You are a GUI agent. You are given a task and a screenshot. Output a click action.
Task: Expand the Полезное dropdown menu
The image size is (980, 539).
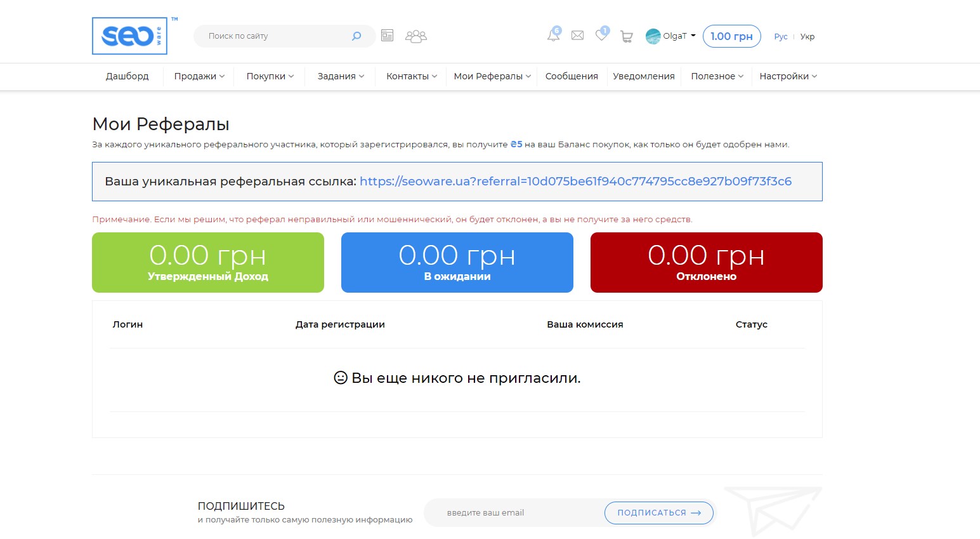717,76
